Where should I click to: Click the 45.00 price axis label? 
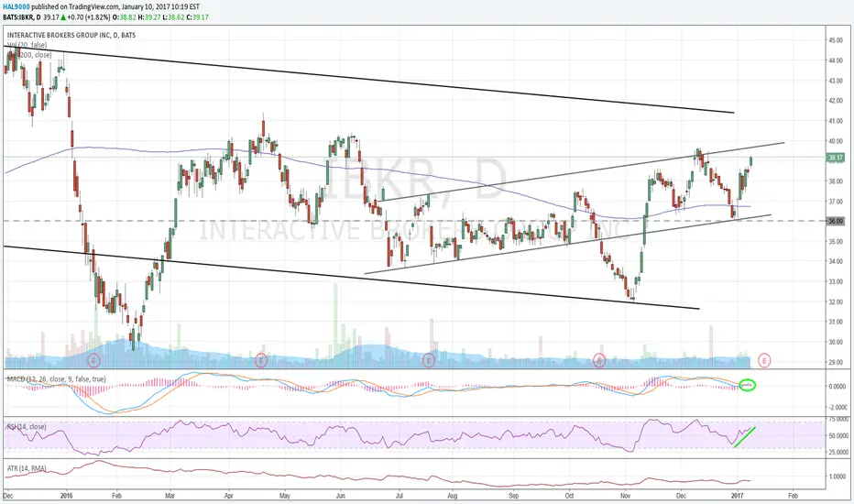click(836, 40)
